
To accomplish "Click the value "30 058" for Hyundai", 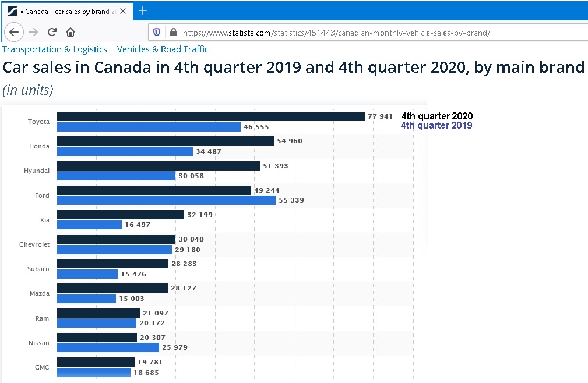I will click(x=191, y=176).
